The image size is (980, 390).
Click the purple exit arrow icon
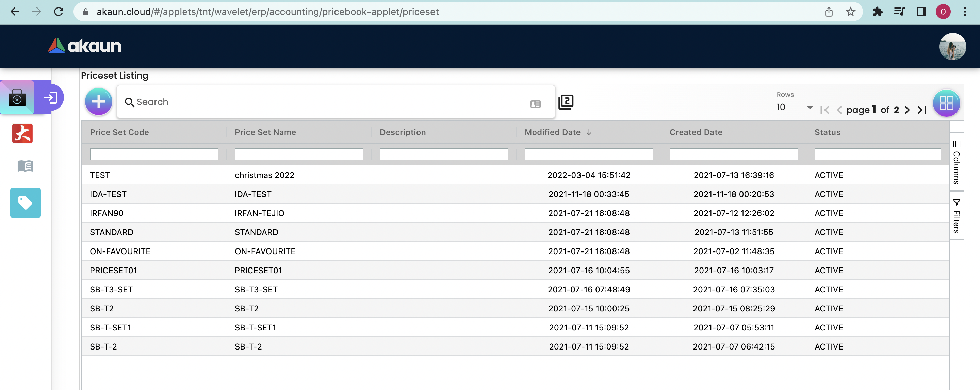coord(50,98)
